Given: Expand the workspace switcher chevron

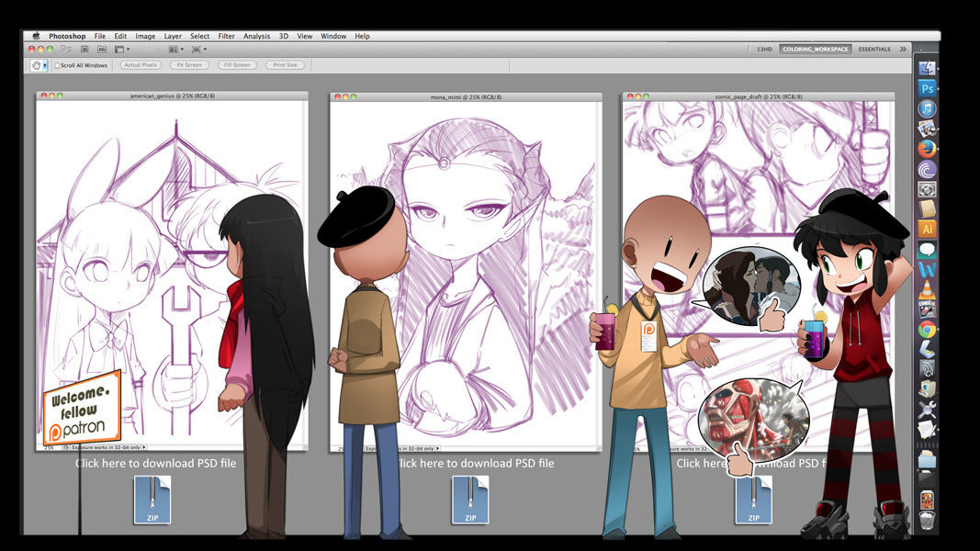Looking at the screenshot, I should [903, 49].
